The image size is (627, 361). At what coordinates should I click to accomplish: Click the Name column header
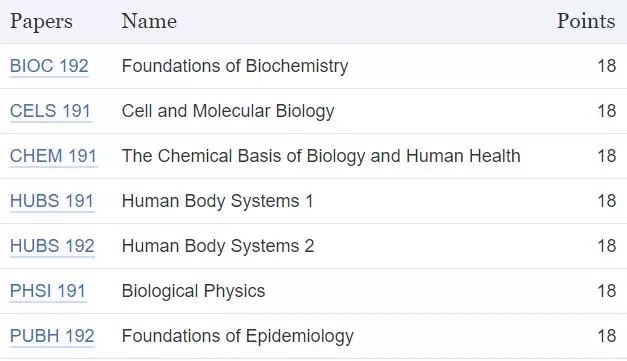tap(149, 21)
